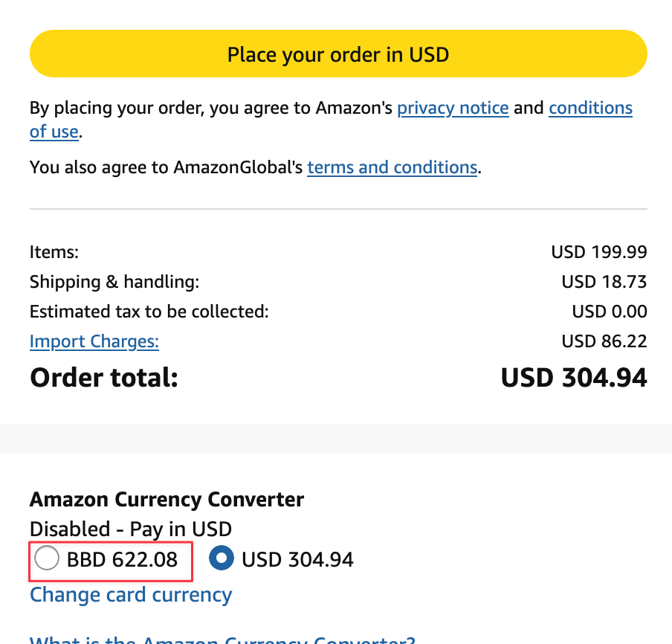This screenshot has width=672, height=644.
Task: Open the Change card currency link
Action: (x=130, y=595)
